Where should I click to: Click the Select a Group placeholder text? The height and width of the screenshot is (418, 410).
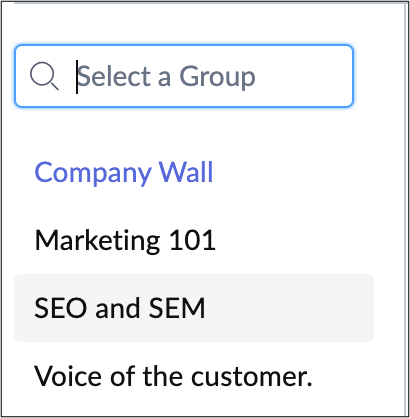click(x=166, y=77)
